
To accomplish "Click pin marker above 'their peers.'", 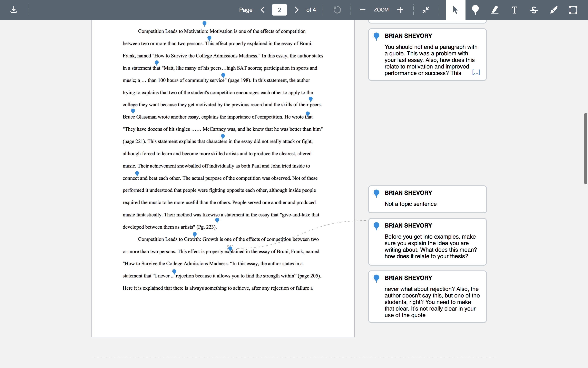I will pos(311,99).
